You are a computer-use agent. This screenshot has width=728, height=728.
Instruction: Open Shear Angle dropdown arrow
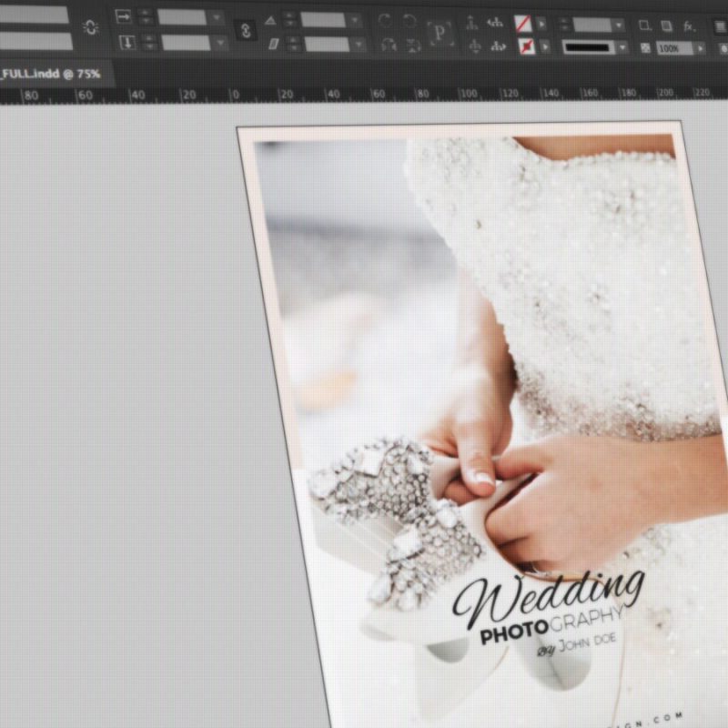[359, 45]
